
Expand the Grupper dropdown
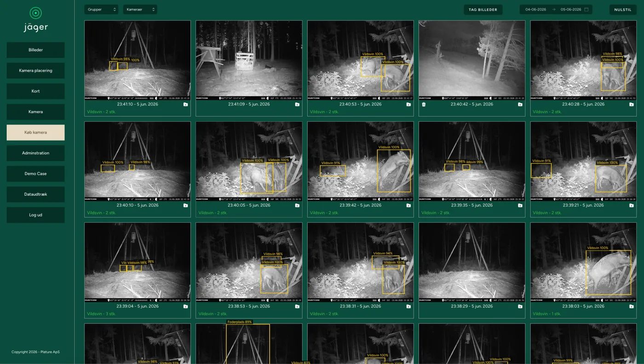click(101, 10)
